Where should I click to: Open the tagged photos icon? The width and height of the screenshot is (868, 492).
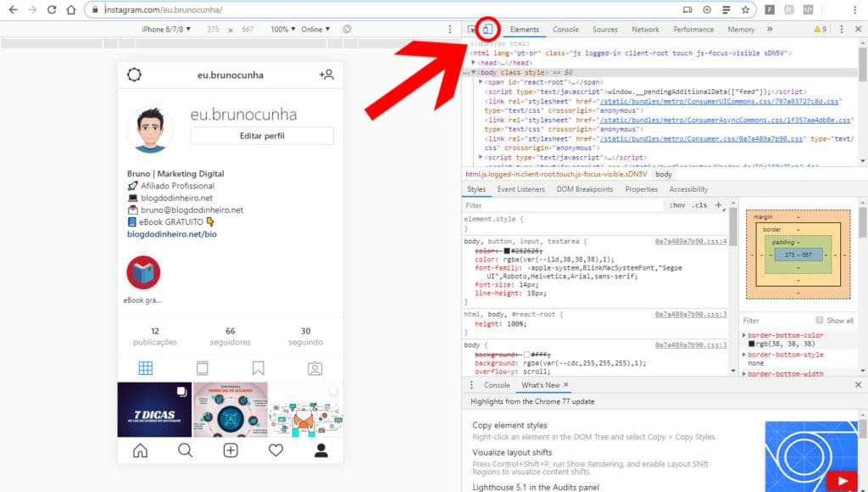315,368
